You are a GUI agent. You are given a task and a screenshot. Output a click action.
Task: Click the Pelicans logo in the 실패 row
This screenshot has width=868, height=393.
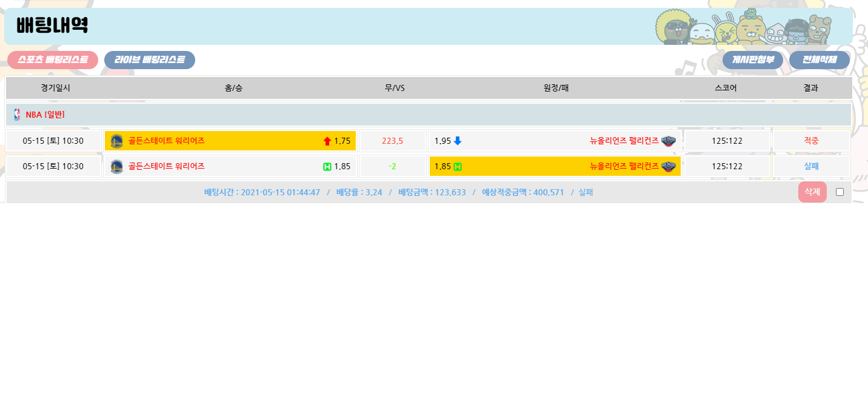pyautogui.click(x=668, y=166)
